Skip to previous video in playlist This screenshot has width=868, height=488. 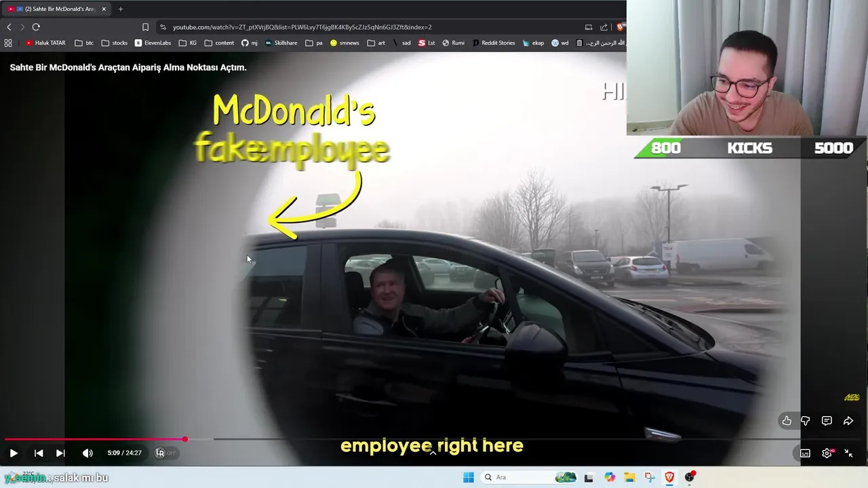click(x=39, y=453)
